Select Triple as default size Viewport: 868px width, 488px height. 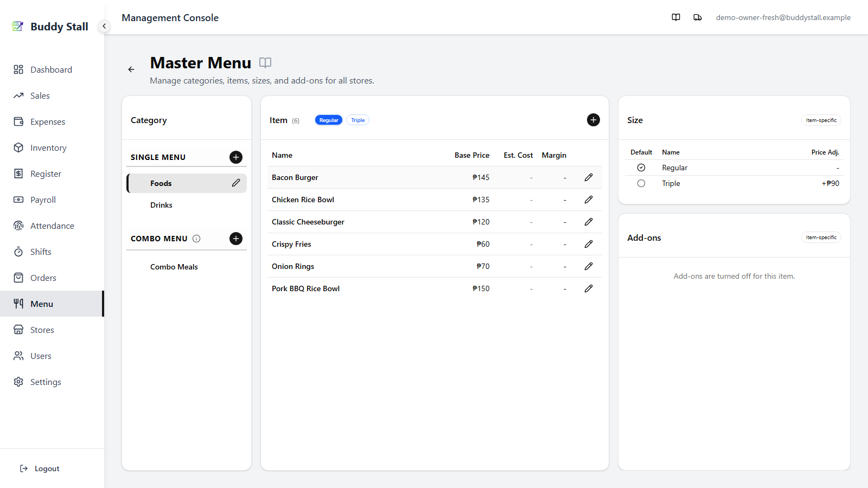tap(641, 183)
